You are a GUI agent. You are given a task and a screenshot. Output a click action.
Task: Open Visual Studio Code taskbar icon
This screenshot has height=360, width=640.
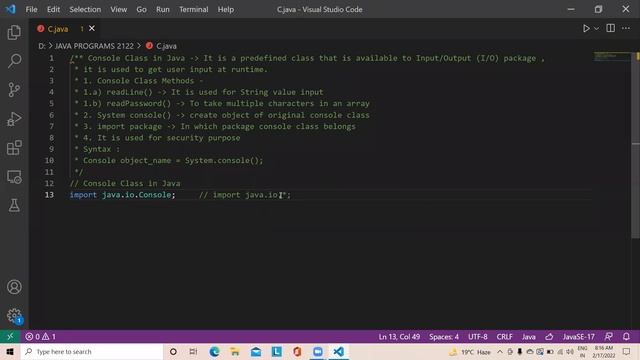pos(338,351)
